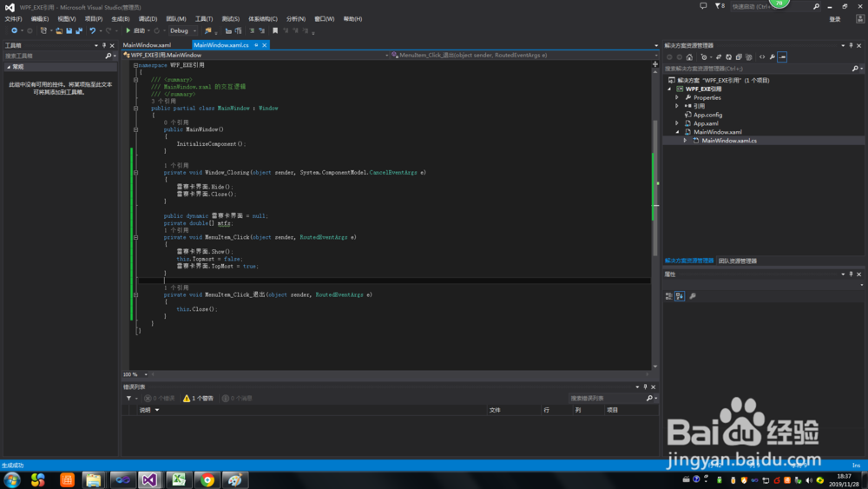Click the Save All icon
The height and width of the screenshot is (489, 868).
tap(79, 30)
